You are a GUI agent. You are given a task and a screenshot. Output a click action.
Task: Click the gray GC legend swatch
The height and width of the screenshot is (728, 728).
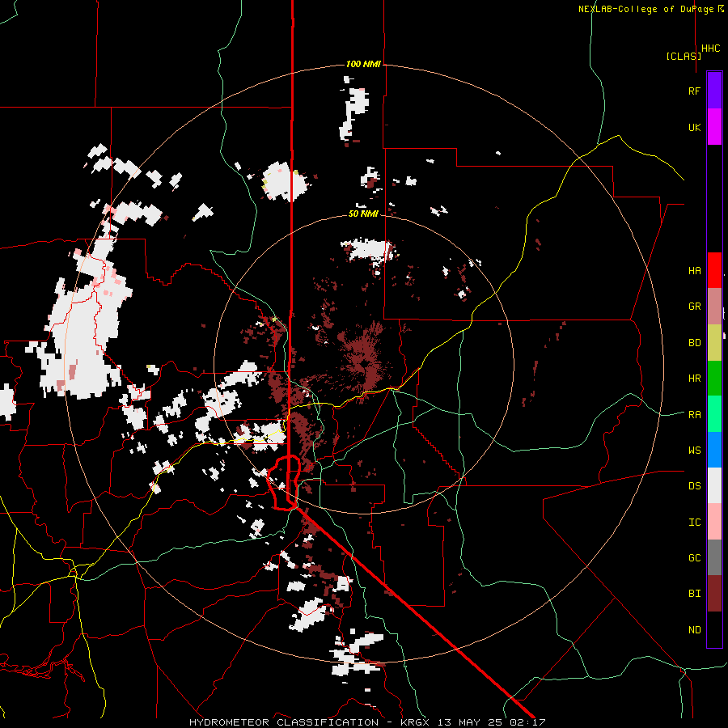[714, 557]
